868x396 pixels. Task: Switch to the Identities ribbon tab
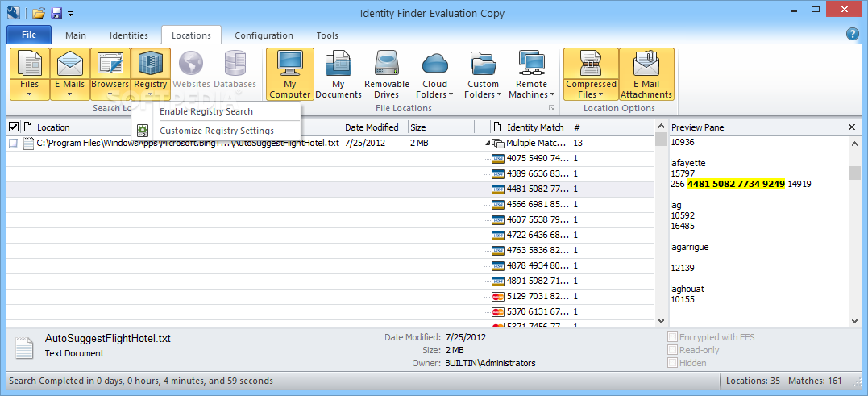129,35
